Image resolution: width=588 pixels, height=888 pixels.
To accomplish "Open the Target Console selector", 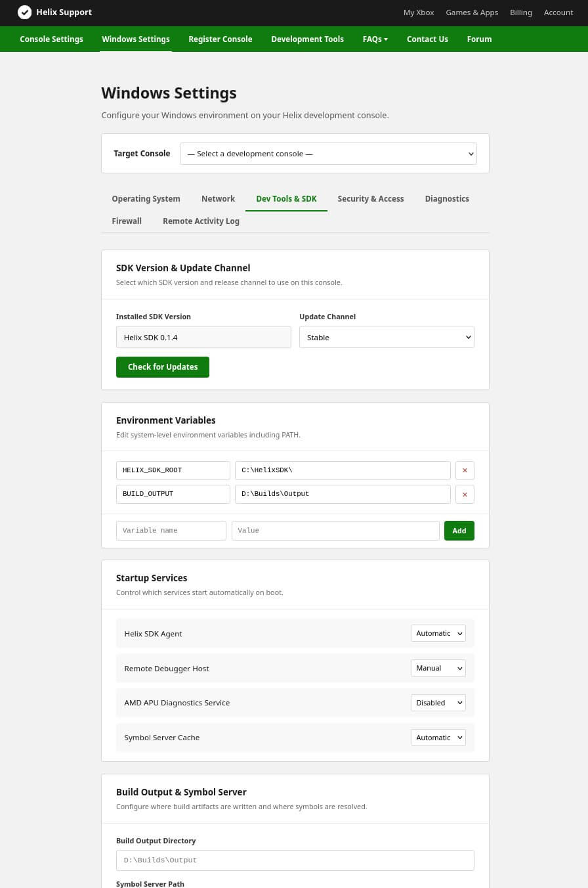I will coord(328,153).
